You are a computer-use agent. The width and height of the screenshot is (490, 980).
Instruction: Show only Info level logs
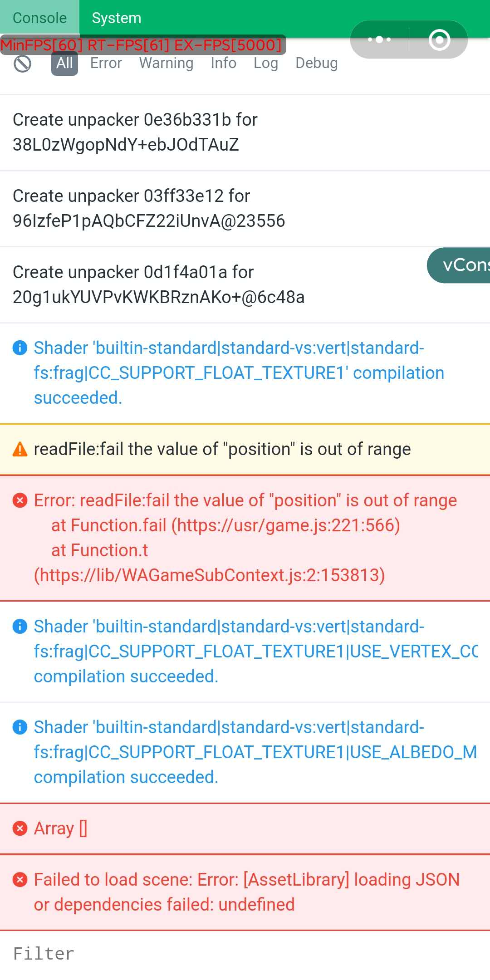[x=223, y=63]
